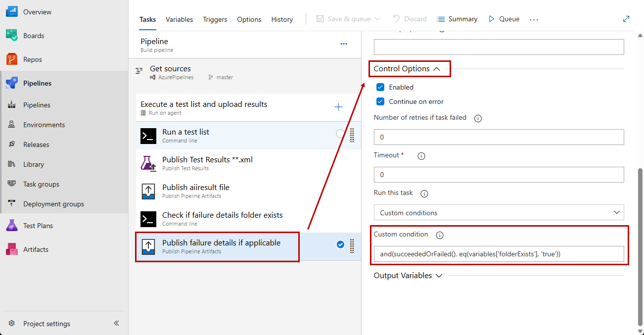The height and width of the screenshot is (335, 644).
Task: Uncheck the Enabled checkbox
Action: (380, 87)
